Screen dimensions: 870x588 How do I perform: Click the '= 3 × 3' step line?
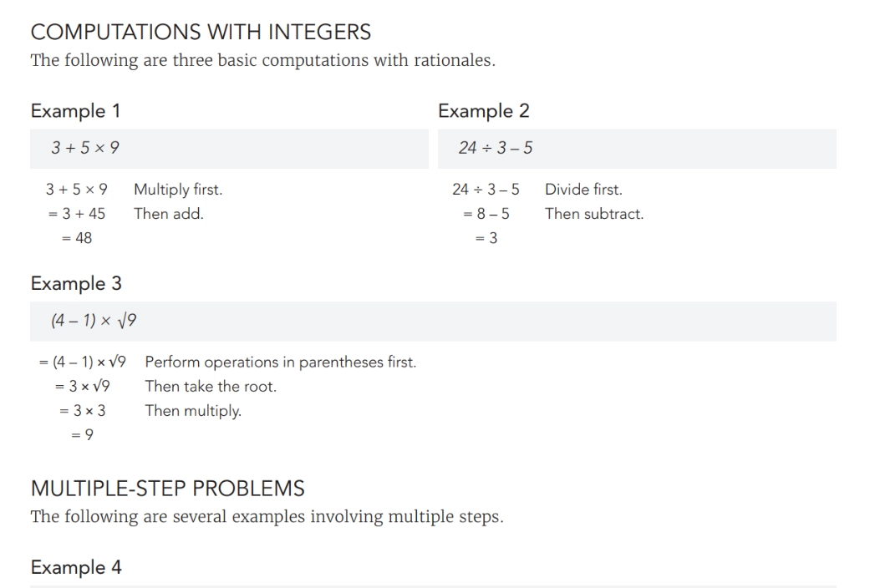[x=82, y=411]
